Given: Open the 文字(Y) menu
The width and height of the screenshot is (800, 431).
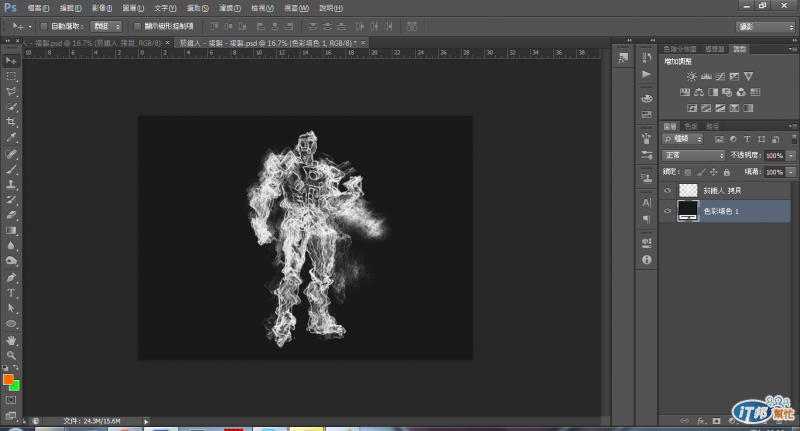Looking at the screenshot, I should click(x=165, y=7).
